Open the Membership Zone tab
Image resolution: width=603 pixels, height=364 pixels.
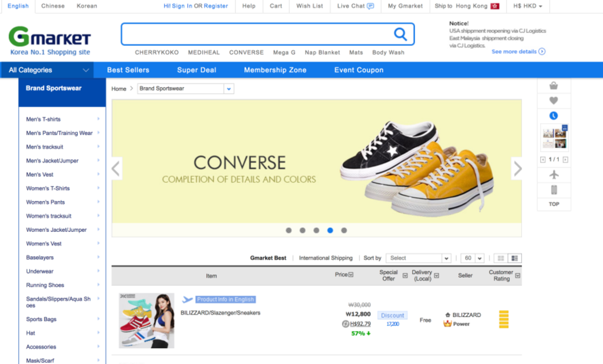coord(275,70)
